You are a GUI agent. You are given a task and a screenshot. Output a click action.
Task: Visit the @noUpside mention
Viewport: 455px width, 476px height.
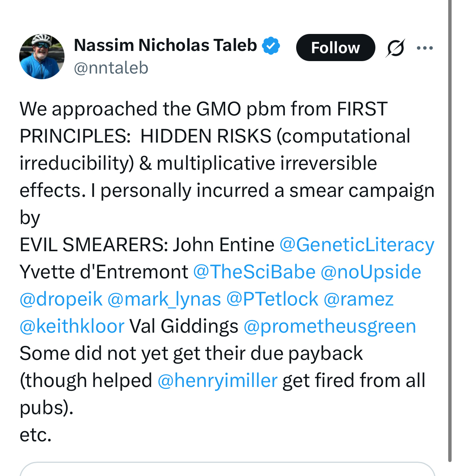[x=370, y=272]
